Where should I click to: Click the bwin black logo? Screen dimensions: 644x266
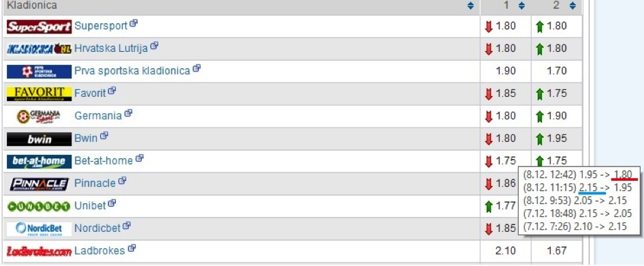[x=39, y=139]
